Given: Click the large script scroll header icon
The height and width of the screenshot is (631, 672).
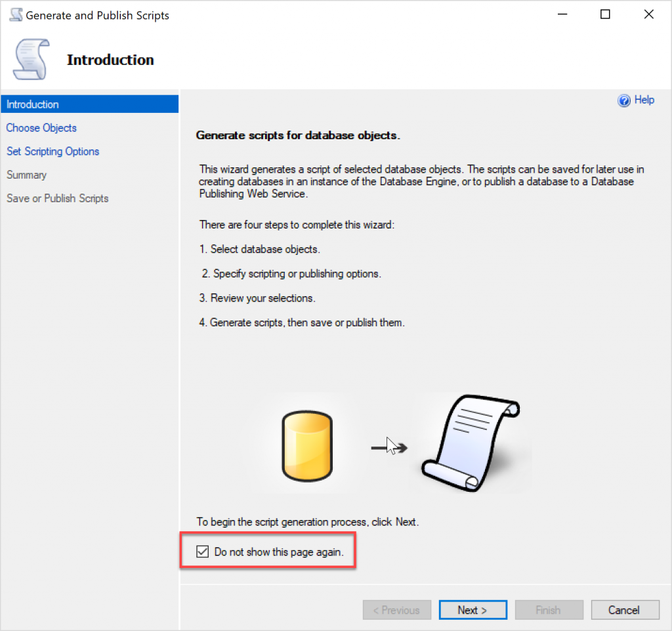Looking at the screenshot, I should pyautogui.click(x=31, y=60).
